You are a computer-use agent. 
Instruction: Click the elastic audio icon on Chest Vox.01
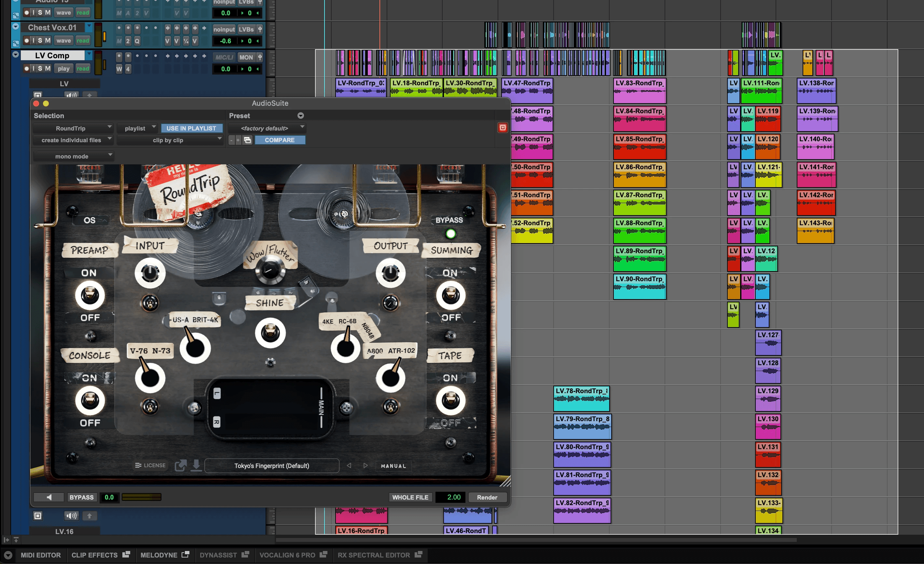tap(16, 44)
